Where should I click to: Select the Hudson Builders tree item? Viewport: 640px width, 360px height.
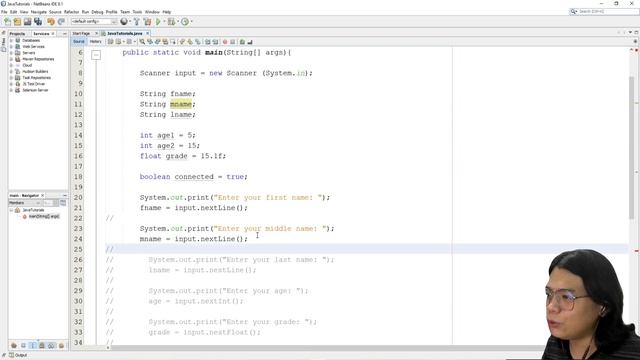coord(35,71)
